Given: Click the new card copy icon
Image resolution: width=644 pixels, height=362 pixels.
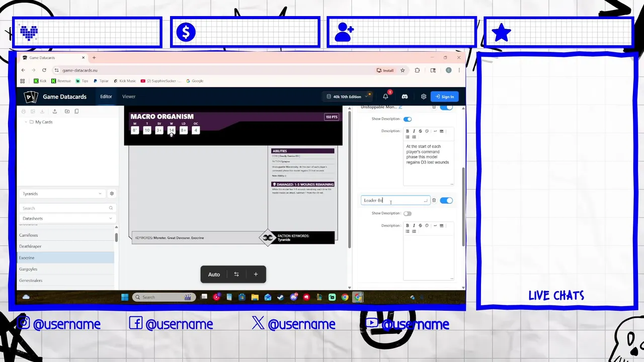Looking at the screenshot, I should 76,111.
